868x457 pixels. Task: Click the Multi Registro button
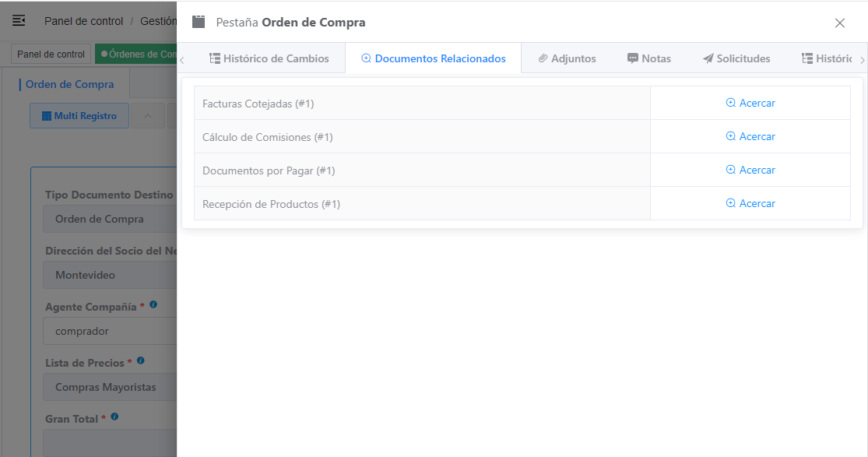(x=79, y=116)
